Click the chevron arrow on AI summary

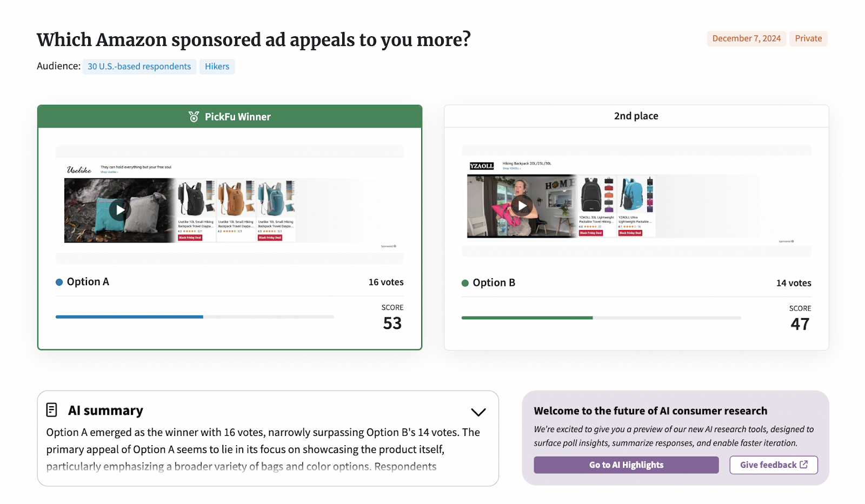tap(478, 412)
